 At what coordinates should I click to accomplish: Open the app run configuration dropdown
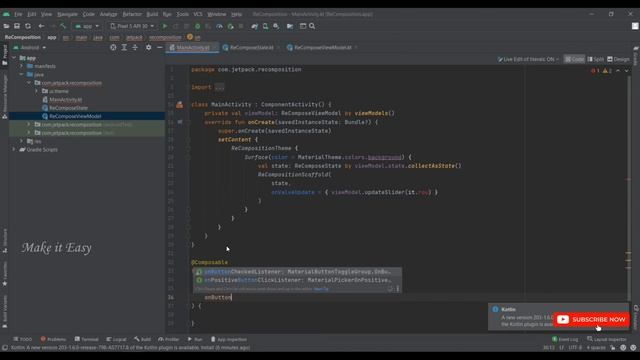(x=87, y=26)
